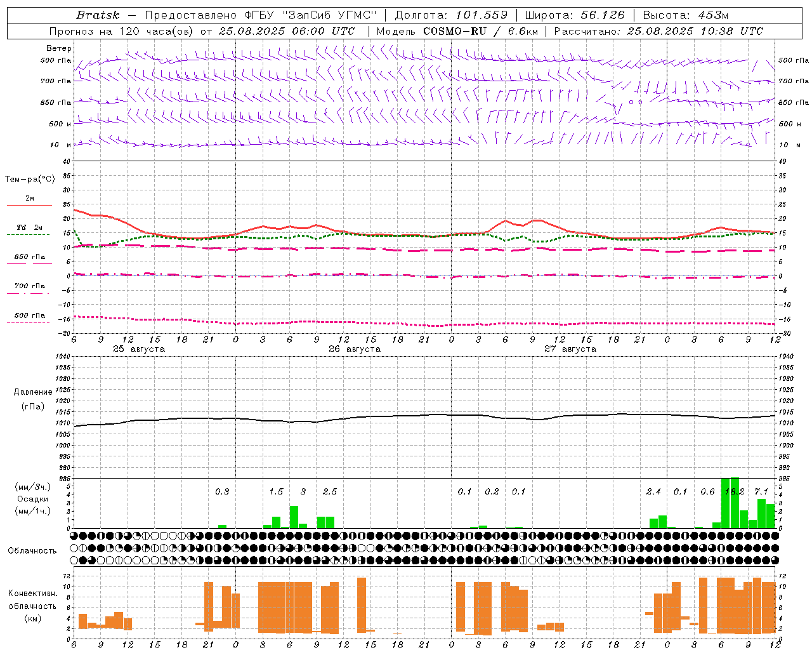Click "Рассчитано: 25.08.2025 10:38 UTC" text
Screen dimensions: 812x650
click(658, 31)
